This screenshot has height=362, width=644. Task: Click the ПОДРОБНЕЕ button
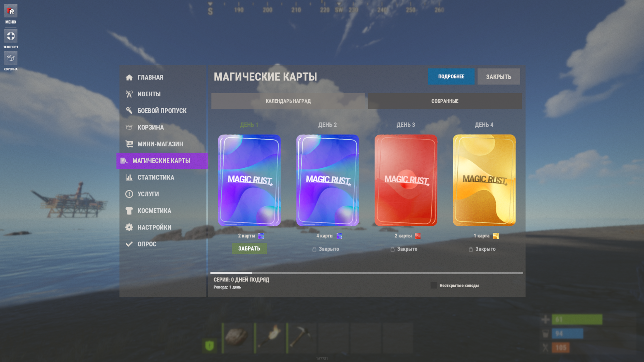coord(451,76)
